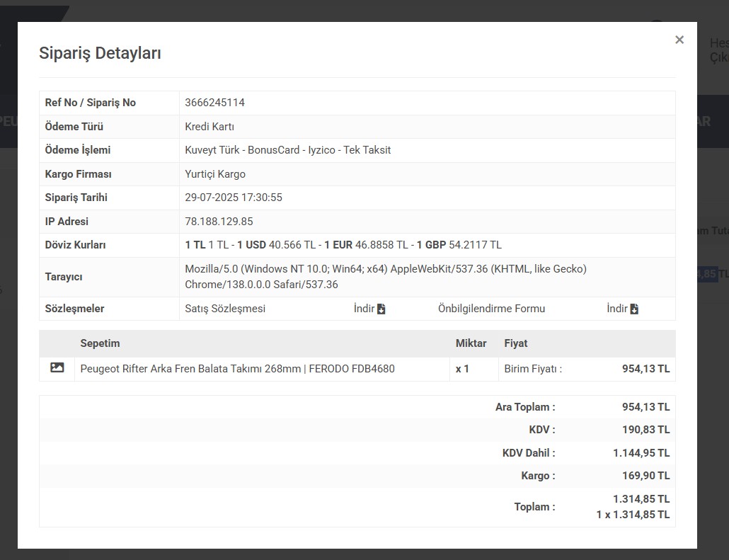The image size is (729, 560).
Task: Open the Peugeot Rifter Arka Fren Balata product
Action: pyautogui.click(x=237, y=369)
